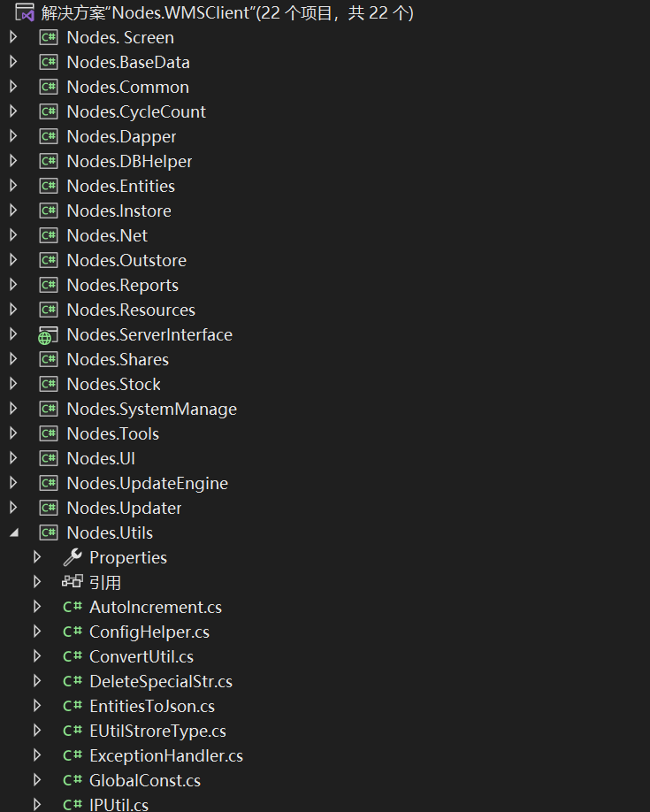Select the Nodes.DBHelper project

pyautogui.click(x=129, y=162)
